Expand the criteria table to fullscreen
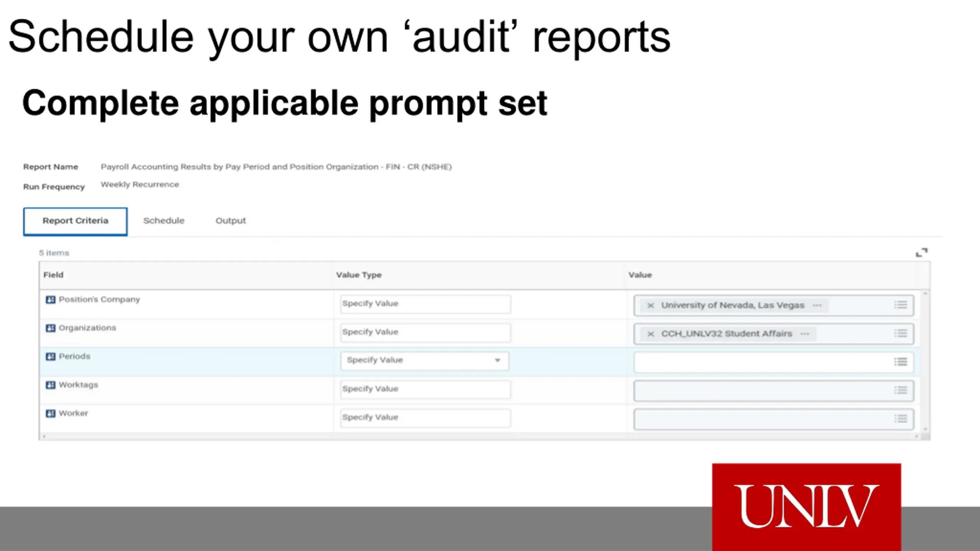The image size is (980, 551). 921,253
